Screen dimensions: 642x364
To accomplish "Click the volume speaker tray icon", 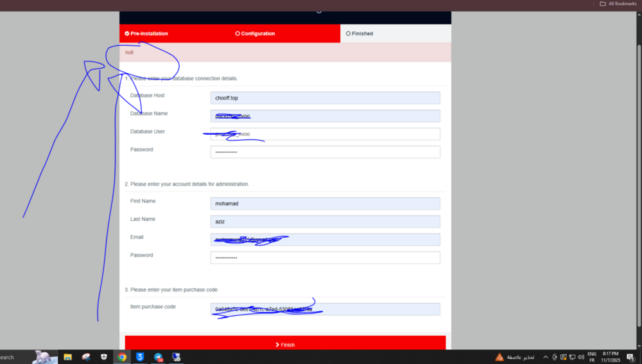I will click(x=581, y=357).
